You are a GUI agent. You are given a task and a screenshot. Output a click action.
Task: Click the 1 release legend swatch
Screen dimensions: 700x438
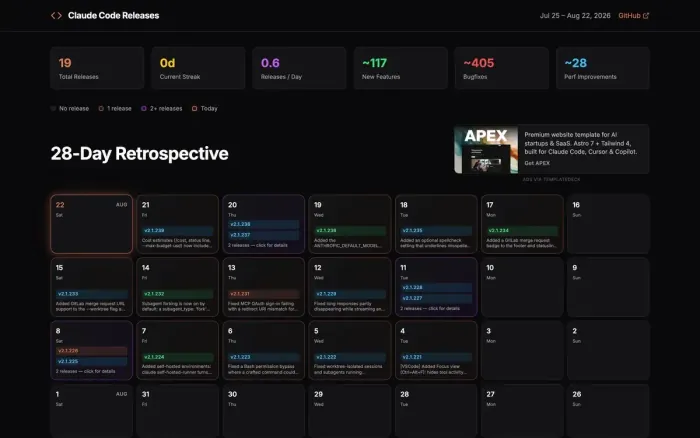[101, 108]
